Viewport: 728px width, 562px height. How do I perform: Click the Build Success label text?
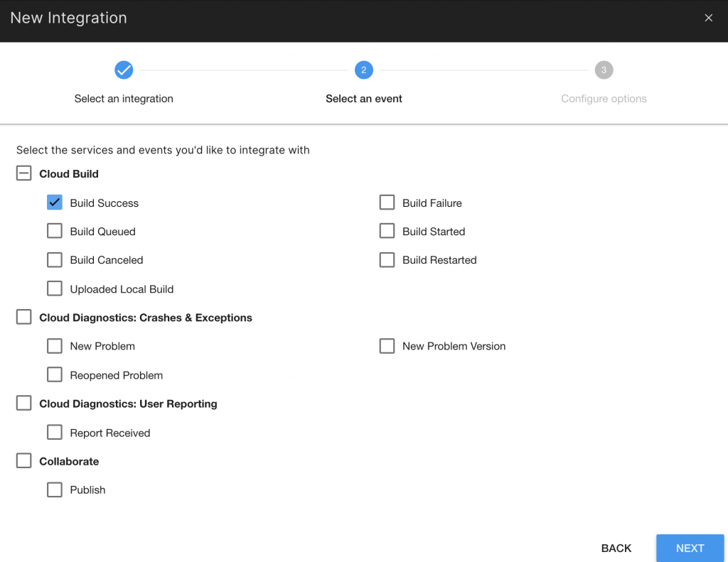(x=104, y=202)
